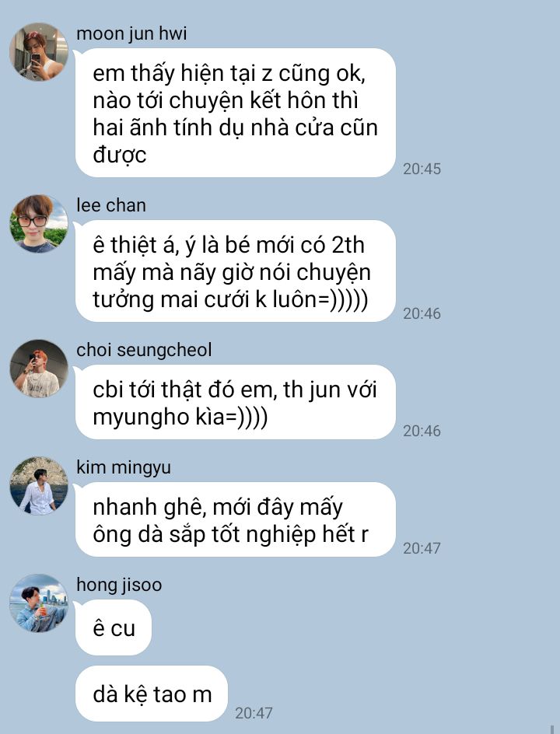Click the kim mingyu name label
Image resolution: width=560 pixels, height=734 pixels.
click(x=124, y=467)
